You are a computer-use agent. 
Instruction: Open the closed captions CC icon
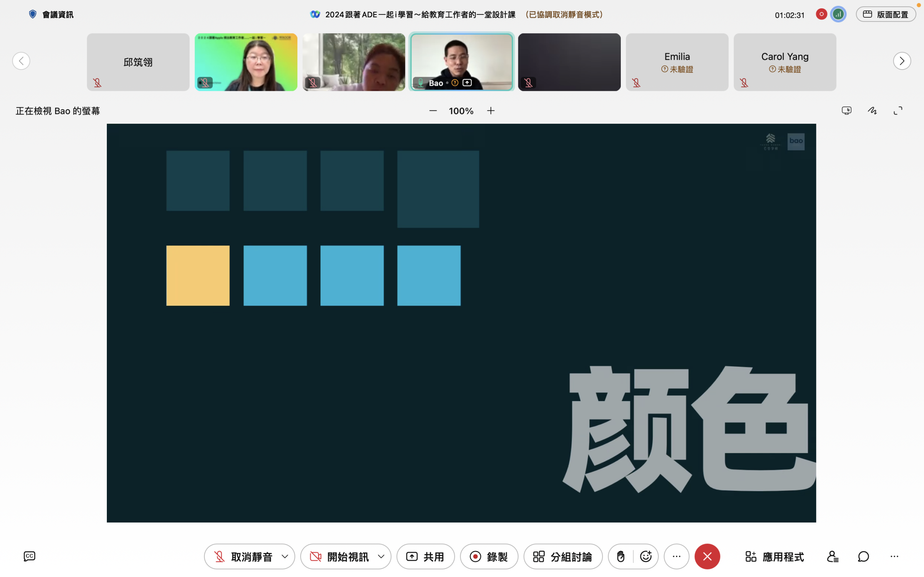coord(29,556)
